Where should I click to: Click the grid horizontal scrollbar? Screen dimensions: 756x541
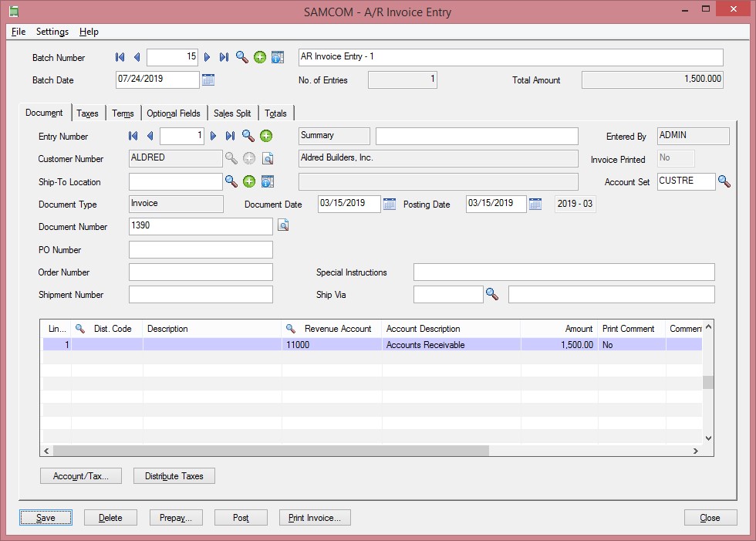(x=270, y=451)
